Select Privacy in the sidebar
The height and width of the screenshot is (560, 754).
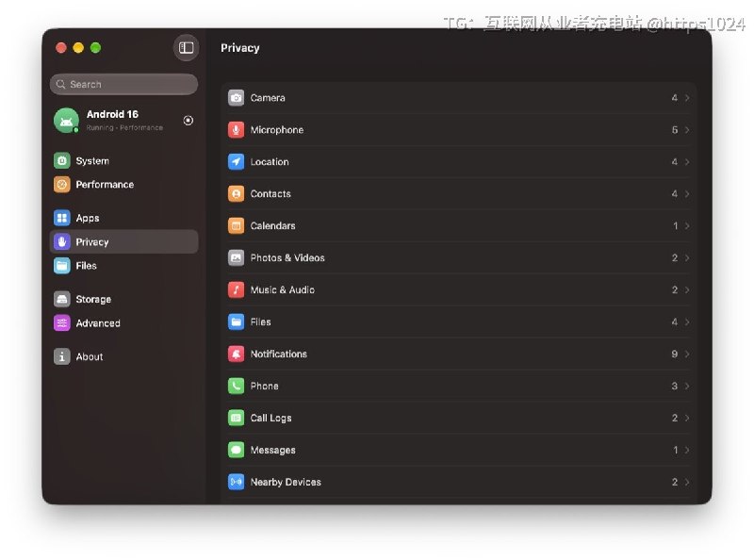[x=124, y=241]
